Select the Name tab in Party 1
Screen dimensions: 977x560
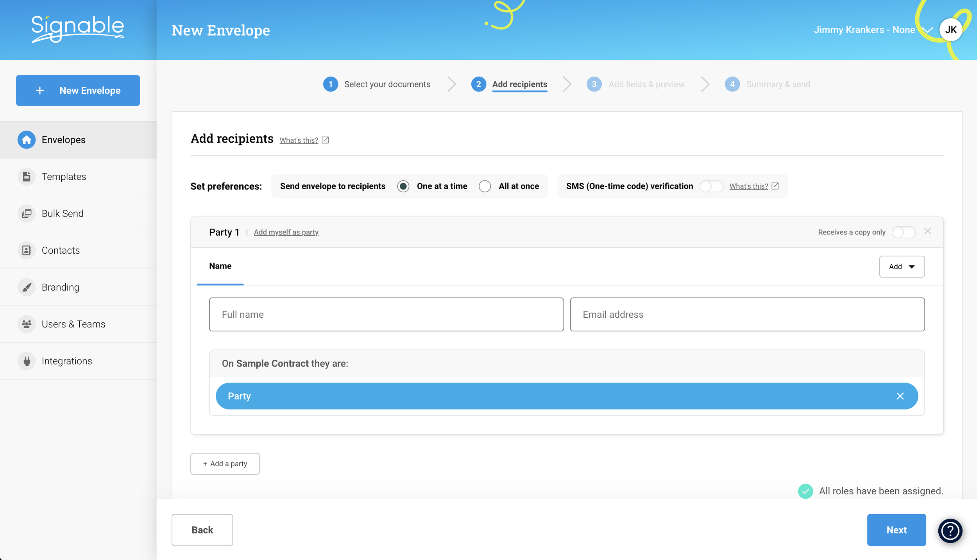[x=220, y=266]
